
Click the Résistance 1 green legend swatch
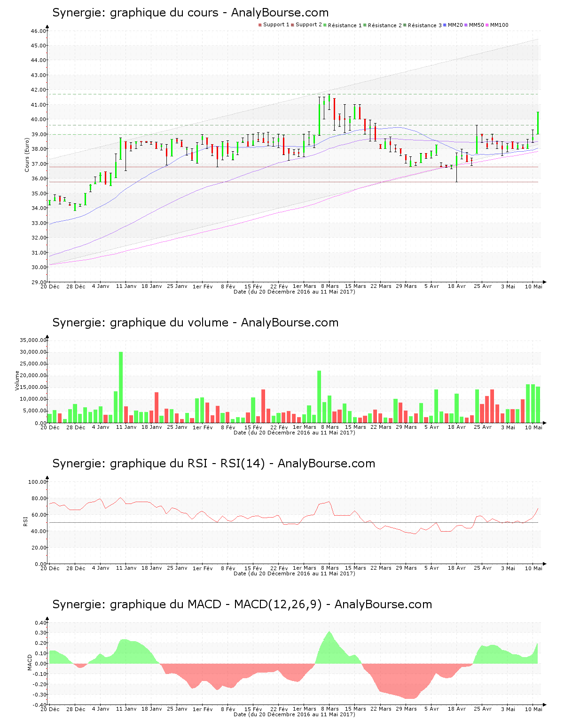pyautogui.click(x=325, y=25)
